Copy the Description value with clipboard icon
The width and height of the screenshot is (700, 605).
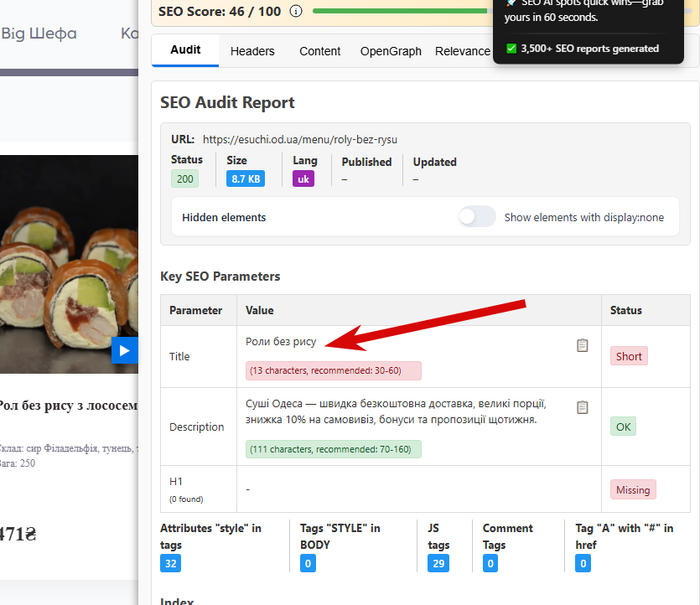(583, 407)
